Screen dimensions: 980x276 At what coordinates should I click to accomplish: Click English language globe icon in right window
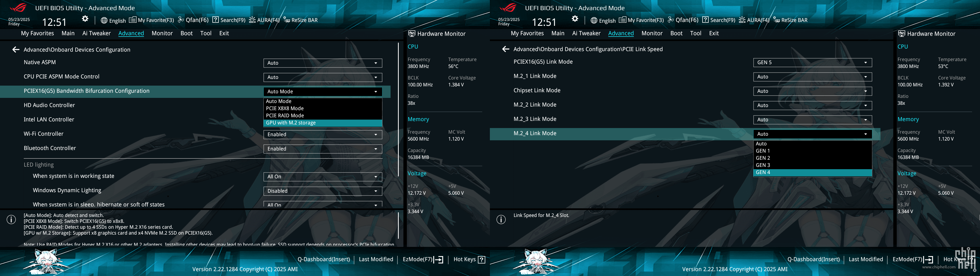594,20
